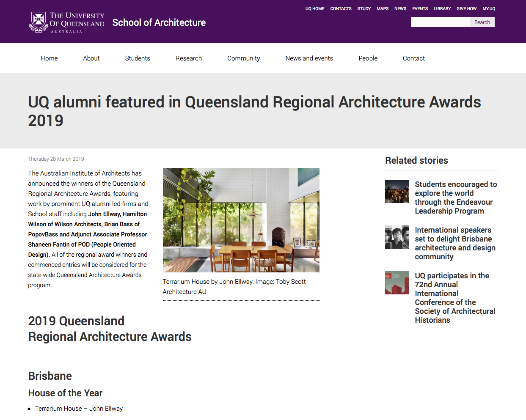Screen dimensions: 526x420
Task: Open Contact navigation item
Action: [x=414, y=58]
